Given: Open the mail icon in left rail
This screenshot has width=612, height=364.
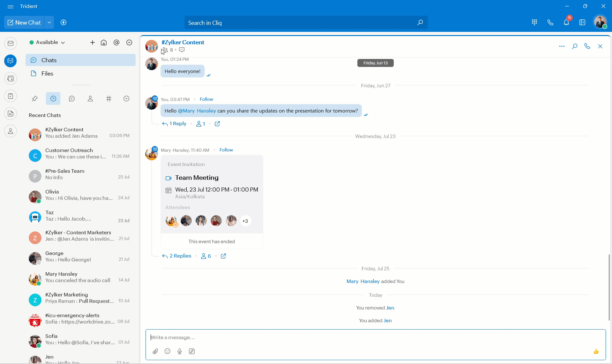Looking at the screenshot, I should click(x=11, y=43).
